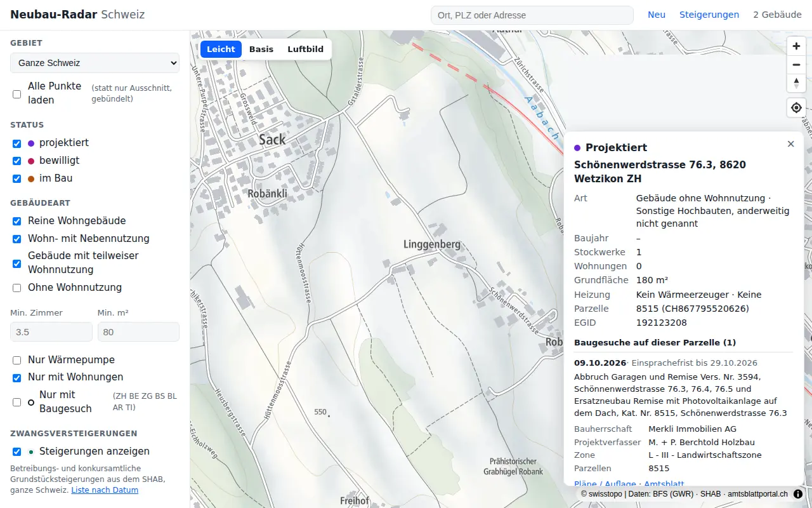812x508 pixels.
Task: Click the Min. Zimmer input field
Action: tap(51, 332)
